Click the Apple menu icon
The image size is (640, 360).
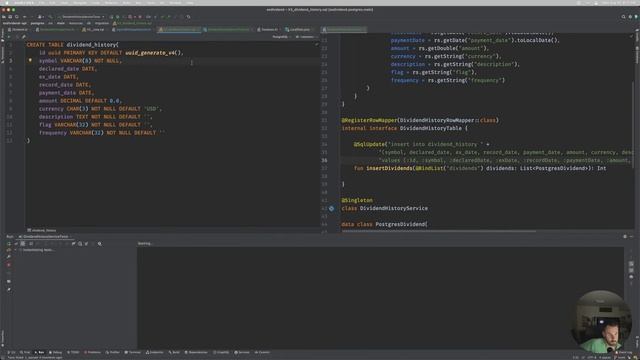point(7,3)
